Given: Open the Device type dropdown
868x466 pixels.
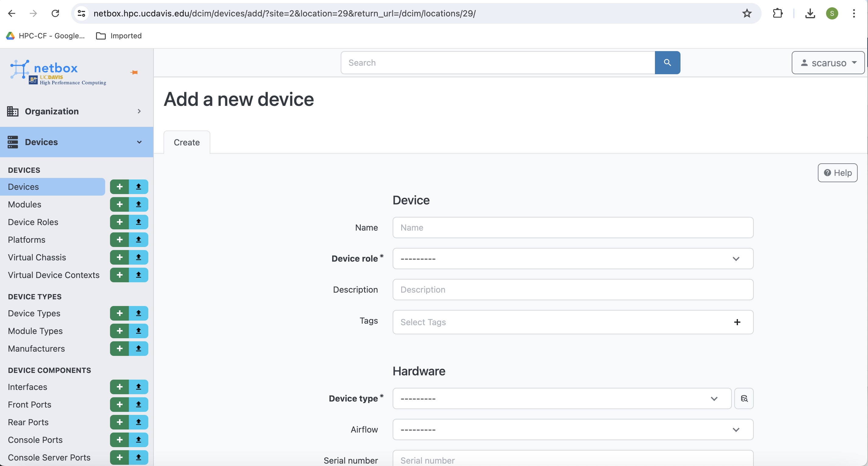Looking at the screenshot, I should (x=561, y=398).
